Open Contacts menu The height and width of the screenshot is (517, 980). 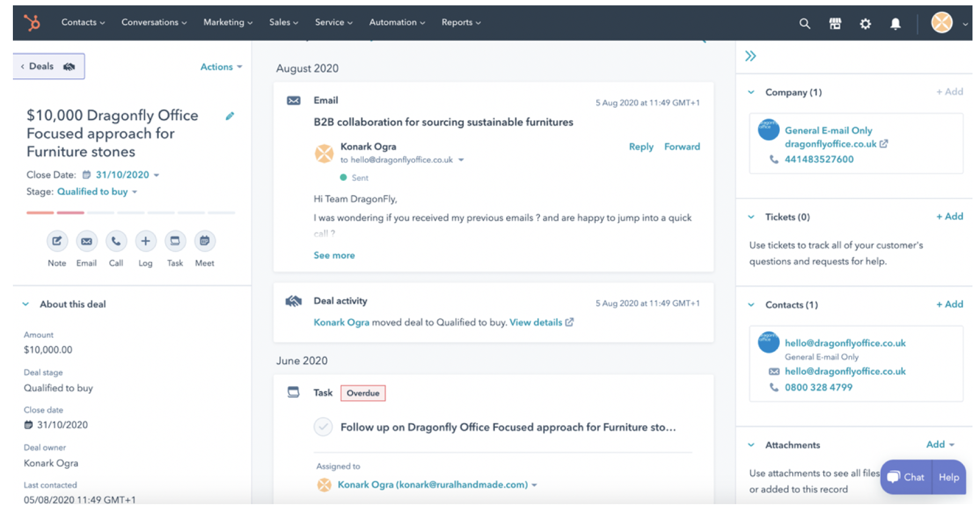click(83, 23)
